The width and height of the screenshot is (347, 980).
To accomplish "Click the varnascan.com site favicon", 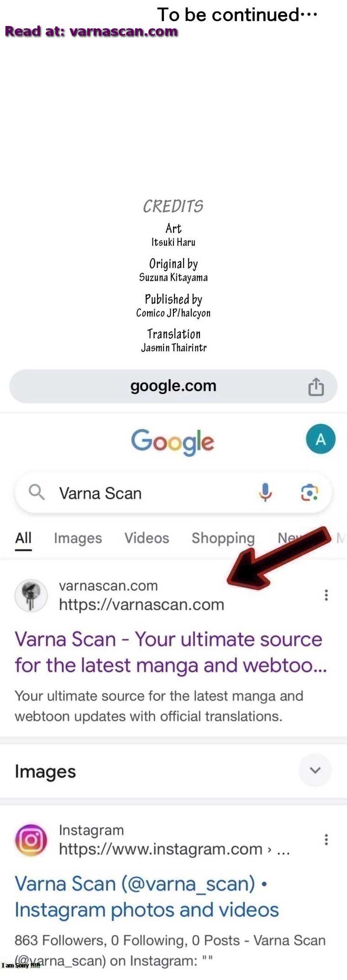I will [x=31, y=595].
